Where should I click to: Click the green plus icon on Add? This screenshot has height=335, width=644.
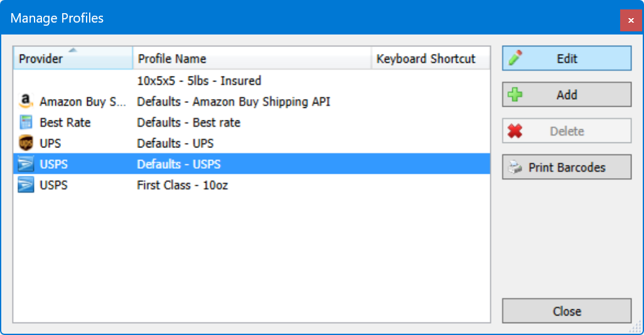[x=515, y=95]
